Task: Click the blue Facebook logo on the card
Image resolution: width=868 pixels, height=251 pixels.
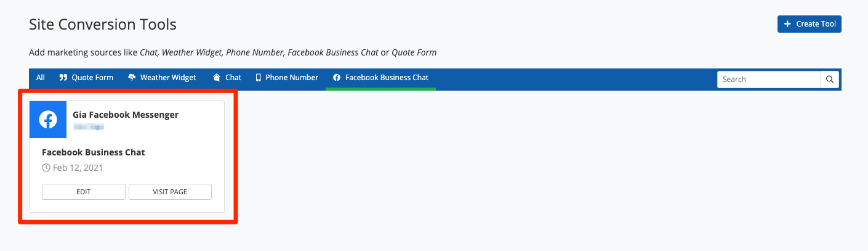Action: point(48,120)
